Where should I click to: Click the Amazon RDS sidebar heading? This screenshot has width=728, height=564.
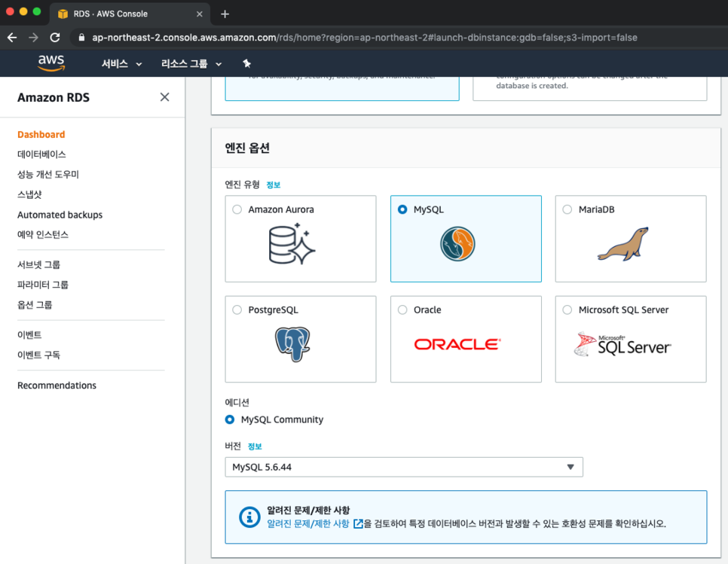tap(54, 97)
